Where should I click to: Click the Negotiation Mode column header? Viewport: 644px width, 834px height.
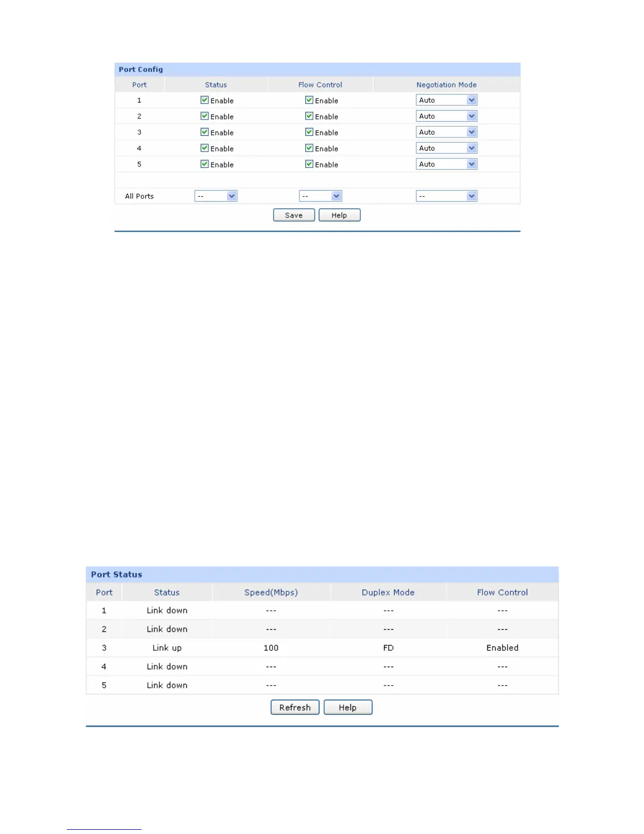click(x=446, y=85)
